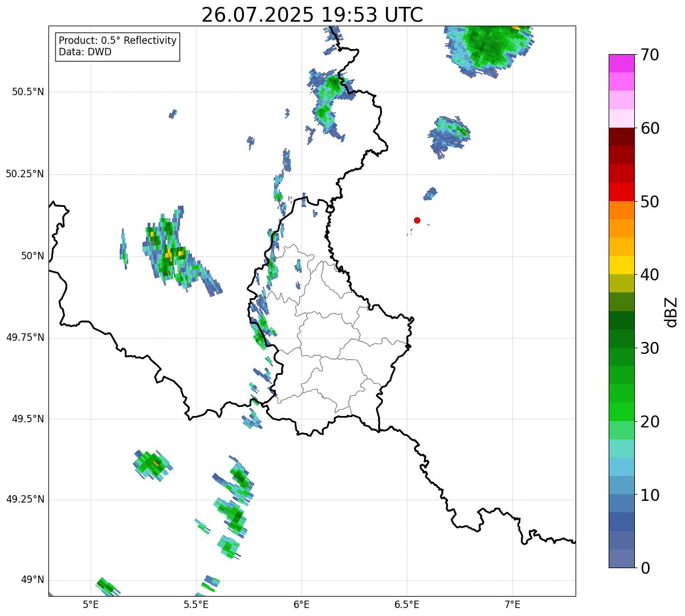Click the red station marker dot

[x=417, y=220]
